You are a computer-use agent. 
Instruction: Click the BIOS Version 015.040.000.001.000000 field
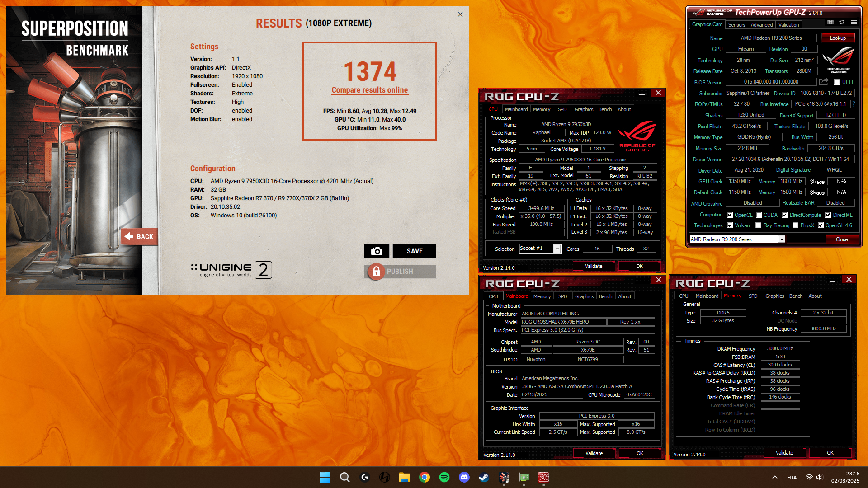click(771, 82)
